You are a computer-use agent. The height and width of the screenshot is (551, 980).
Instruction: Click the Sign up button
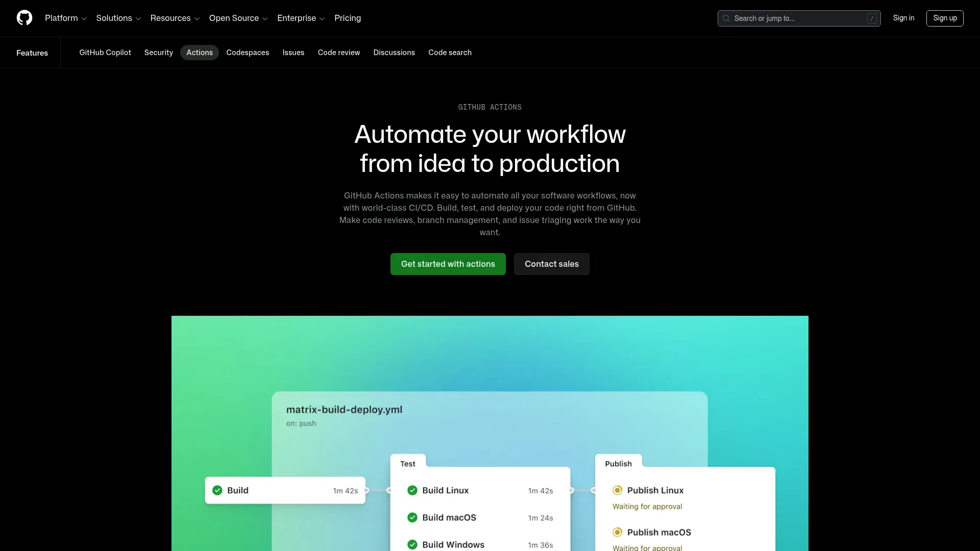point(945,18)
